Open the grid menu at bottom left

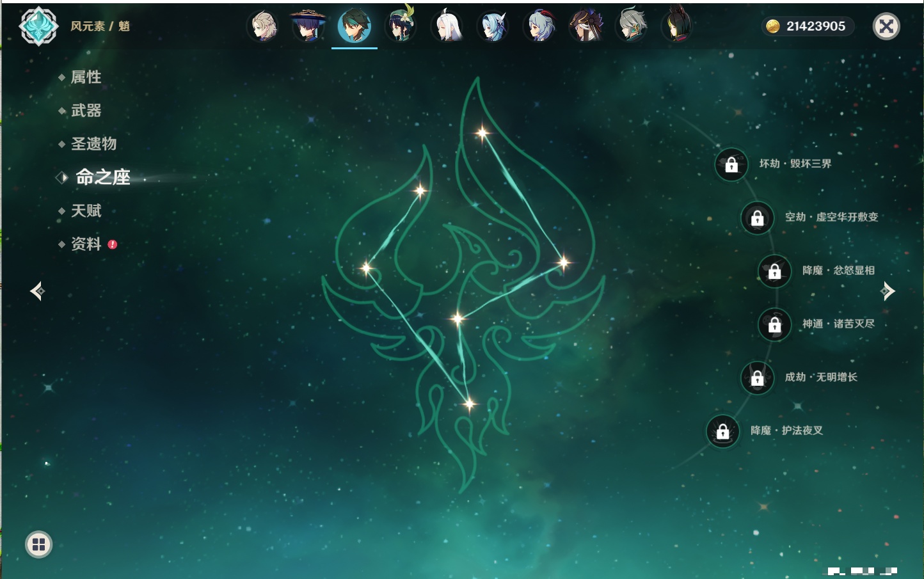[38, 544]
